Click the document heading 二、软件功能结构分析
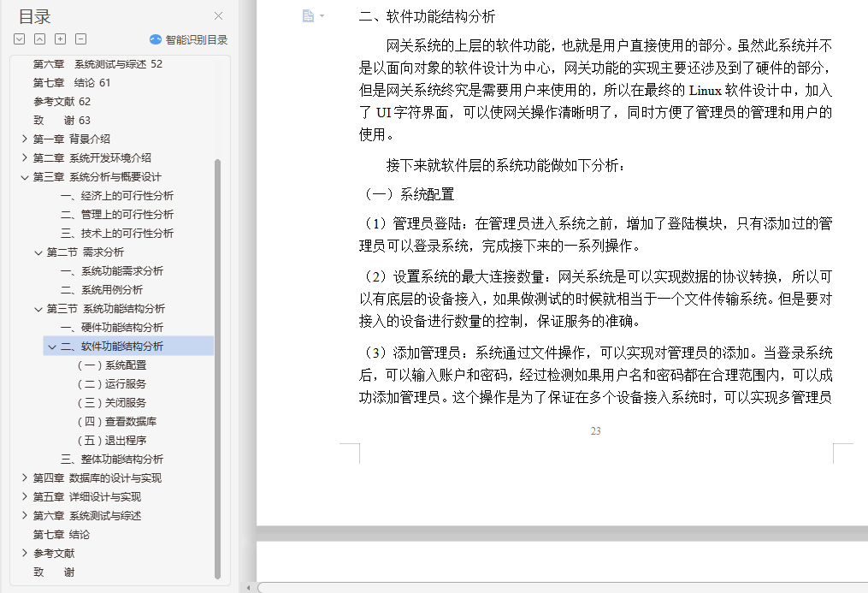The height and width of the screenshot is (593, 868). (427, 16)
